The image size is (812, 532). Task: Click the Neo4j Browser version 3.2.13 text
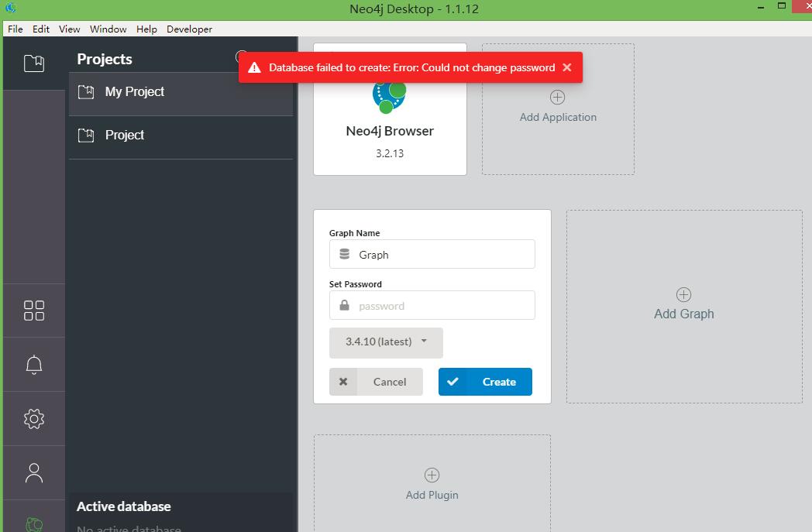390,153
